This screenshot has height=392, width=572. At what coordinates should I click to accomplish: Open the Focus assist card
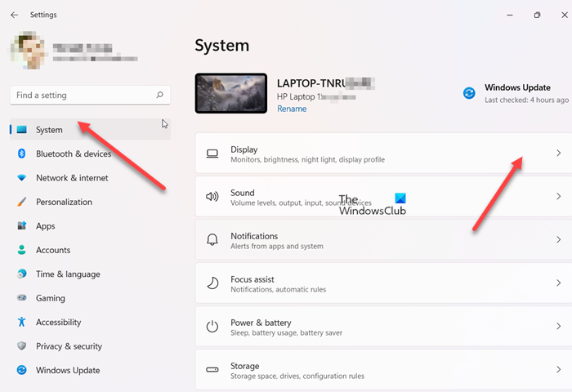[x=383, y=283]
